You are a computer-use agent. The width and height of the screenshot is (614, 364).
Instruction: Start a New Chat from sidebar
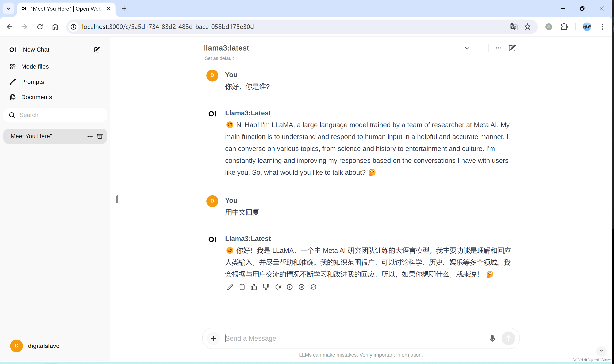tap(36, 49)
